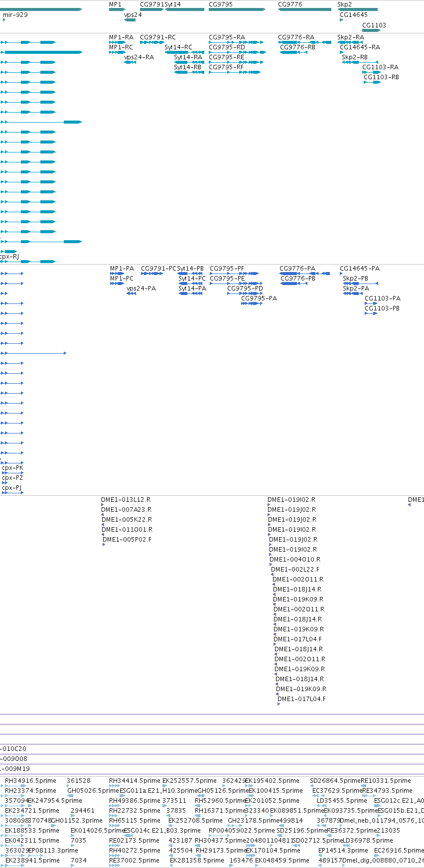Screen dimensions: 424x868
Task: Open the GH05026.5prime EST label
Action: 93,791
